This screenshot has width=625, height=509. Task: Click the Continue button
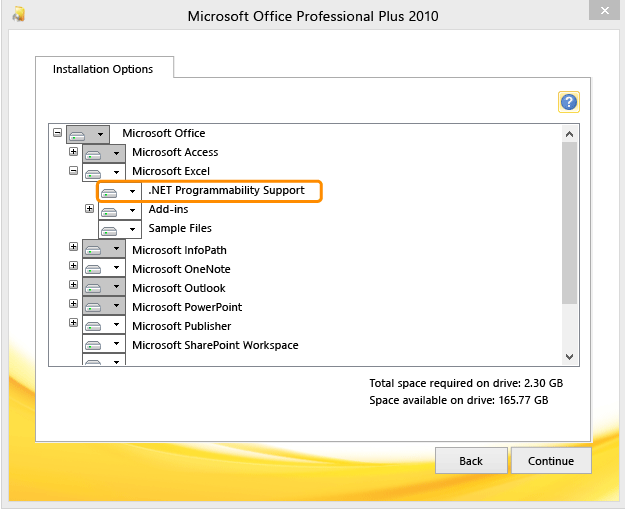click(x=551, y=461)
